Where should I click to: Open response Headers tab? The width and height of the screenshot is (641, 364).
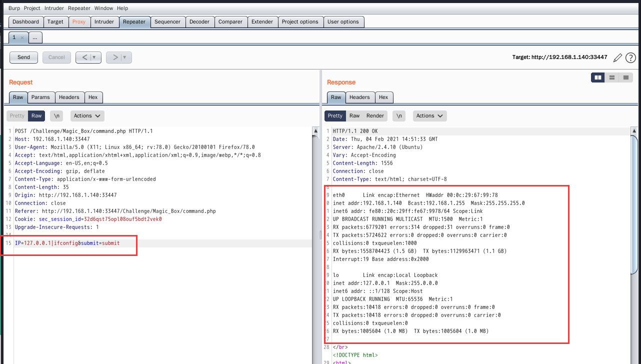coord(359,97)
